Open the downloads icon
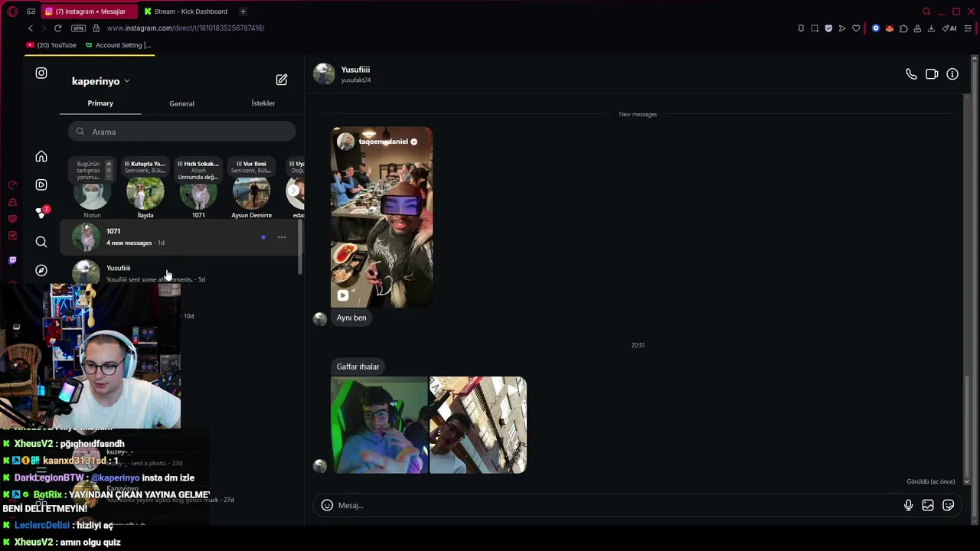980x551 pixels. 931,28
